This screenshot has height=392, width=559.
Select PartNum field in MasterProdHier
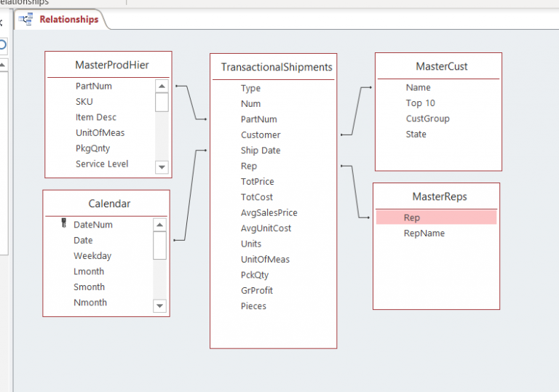point(93,86)
